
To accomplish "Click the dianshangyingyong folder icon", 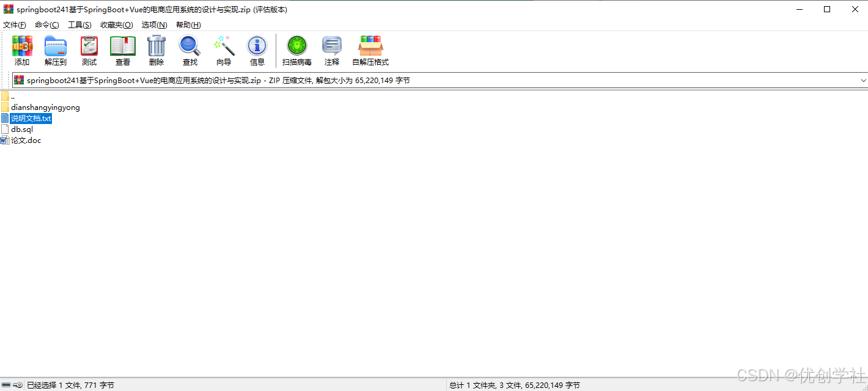I will (x=5, y=107).
